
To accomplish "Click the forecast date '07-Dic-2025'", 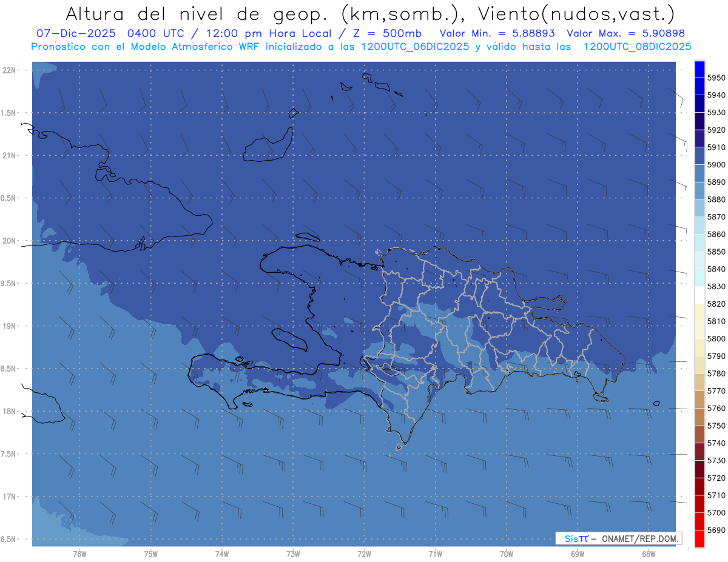I will click(76, 33).
